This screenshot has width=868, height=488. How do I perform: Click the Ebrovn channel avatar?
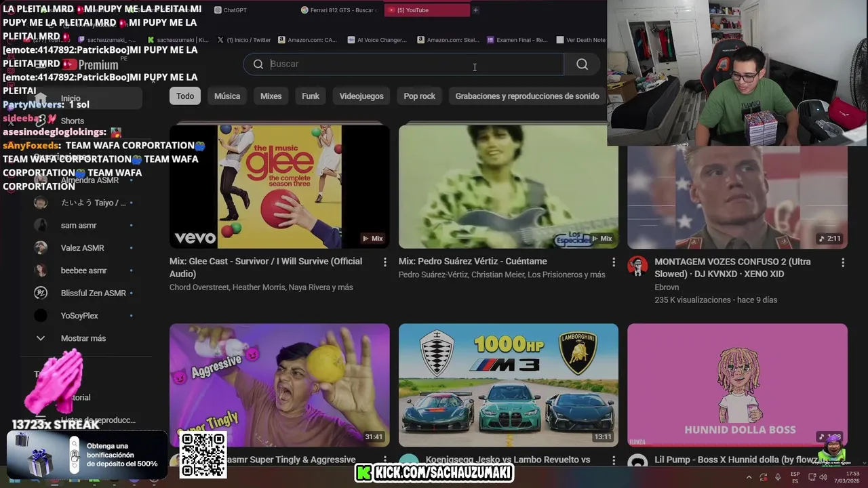pos(637,266)
